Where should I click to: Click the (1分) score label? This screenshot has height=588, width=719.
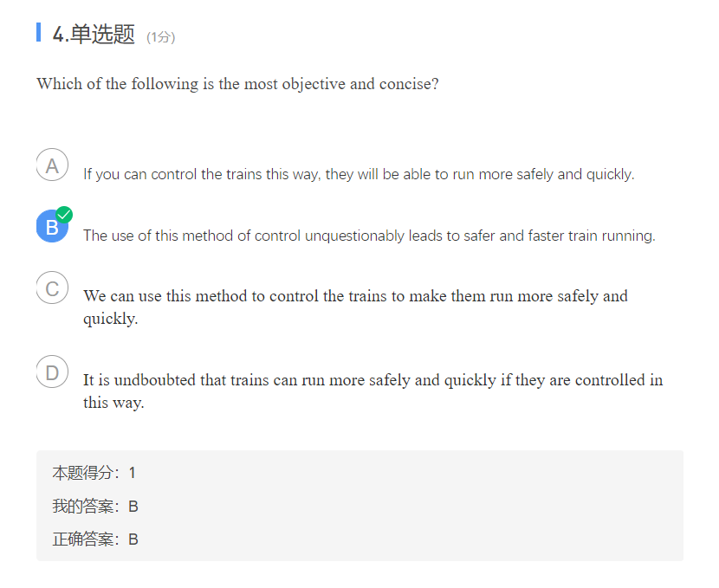(x=159, y=37)
